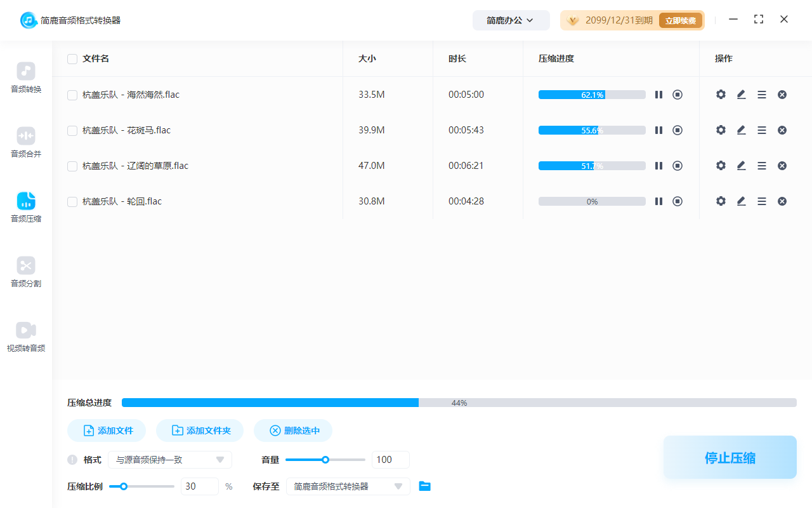Screen dimensions: 812x508
Task: Expand the 保存至 location dropdown
Action: 348,486
